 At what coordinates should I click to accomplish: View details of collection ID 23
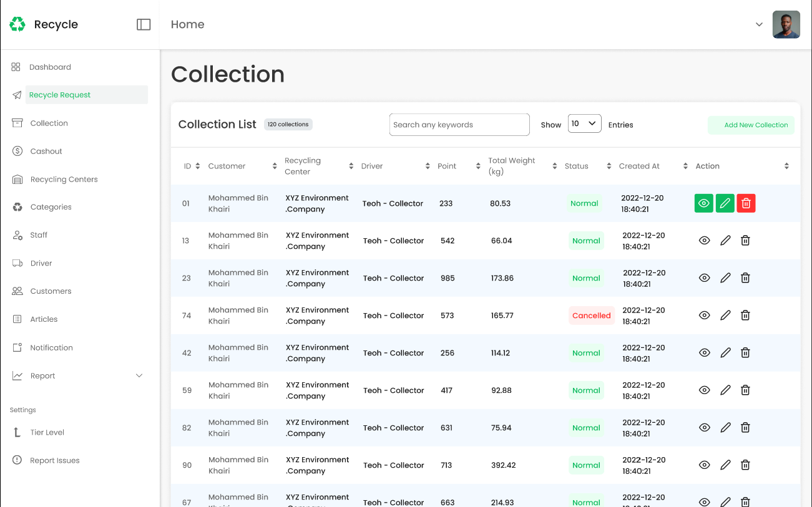point(705,278)
